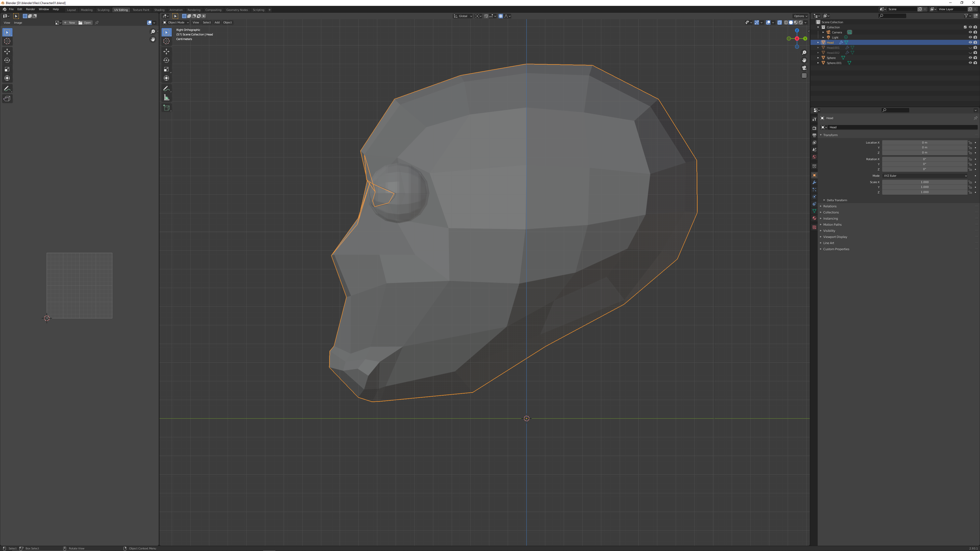Open the Render menu

click(x=30, y=9)
